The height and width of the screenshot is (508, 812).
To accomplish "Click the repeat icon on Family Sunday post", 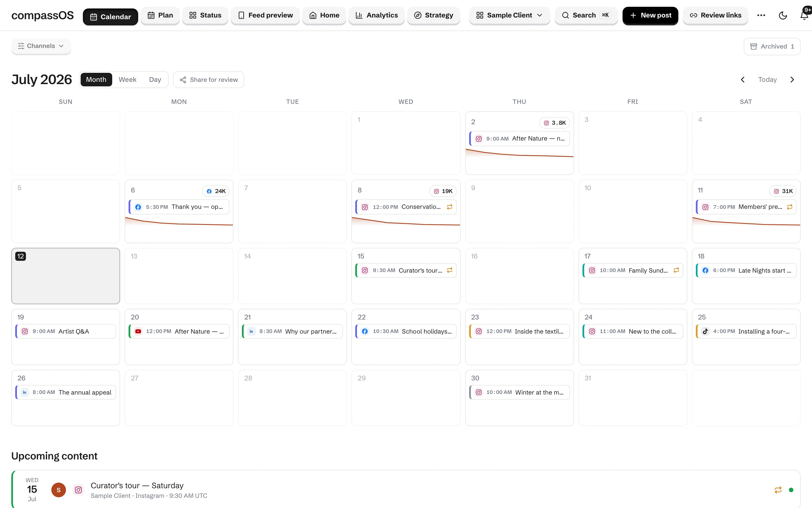I will pyautogui.click(x=676, y=270).
